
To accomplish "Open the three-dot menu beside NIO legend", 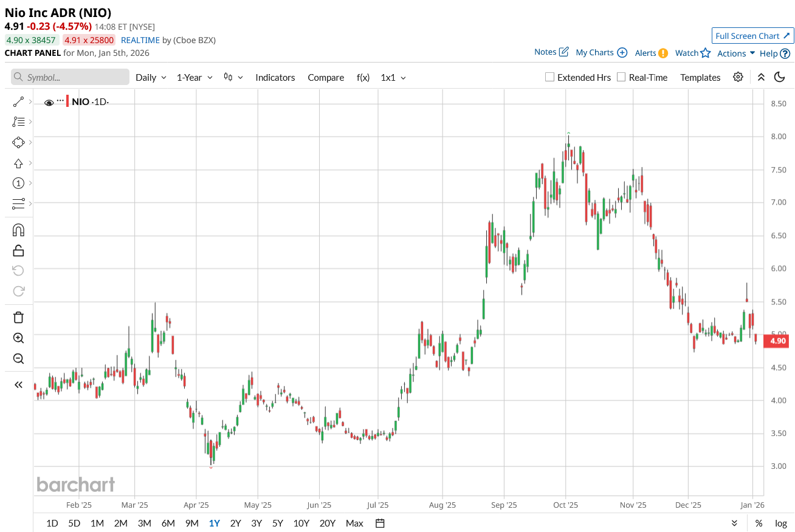I will pos(60,101).
